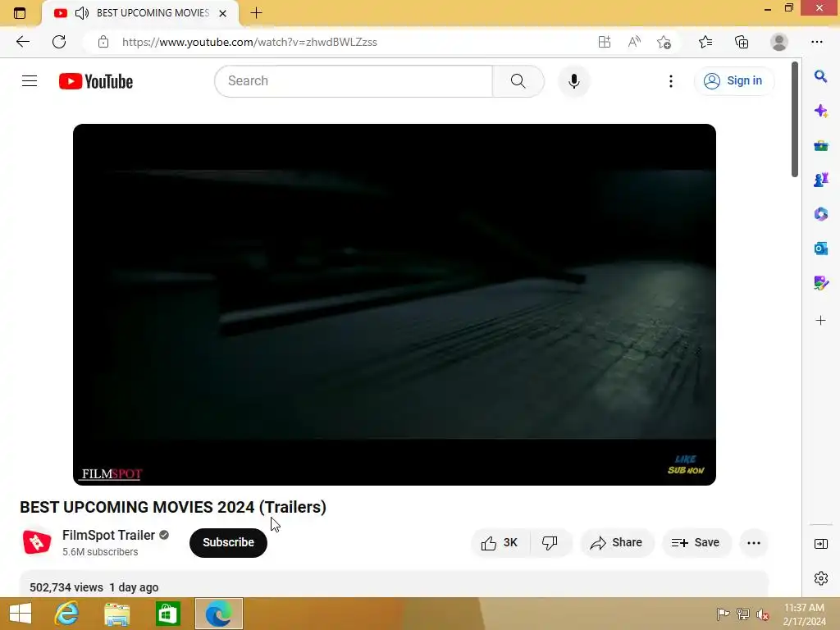The width and height of the screenshot is (840, 630).
Task: Launch Internet Explorer from taskbar
Action: [x=67, y=614]
